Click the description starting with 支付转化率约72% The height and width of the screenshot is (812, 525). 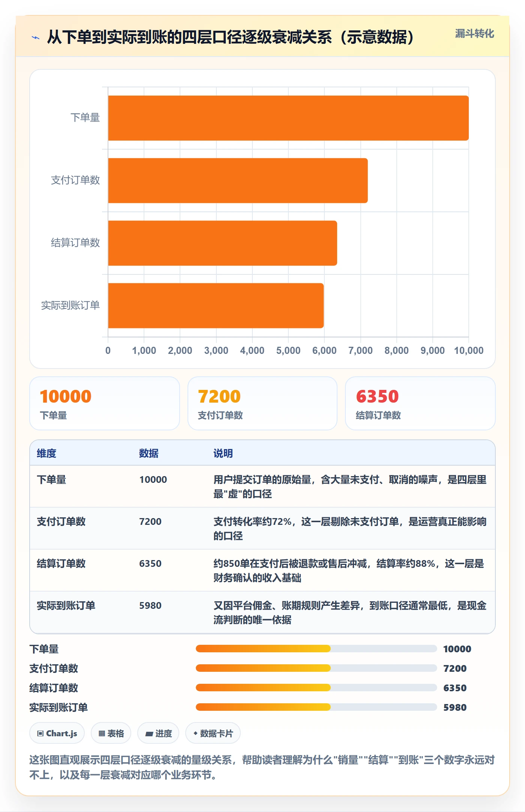[x=350, y=529]
